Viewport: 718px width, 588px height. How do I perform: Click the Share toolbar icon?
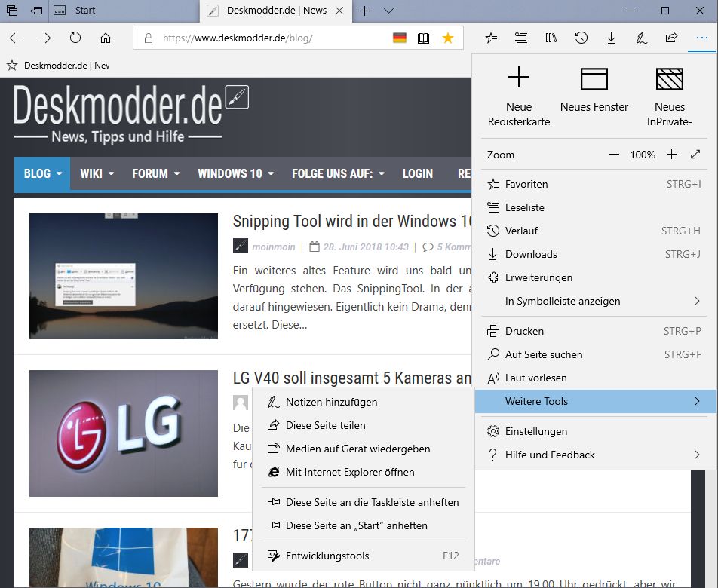point(671,38)
